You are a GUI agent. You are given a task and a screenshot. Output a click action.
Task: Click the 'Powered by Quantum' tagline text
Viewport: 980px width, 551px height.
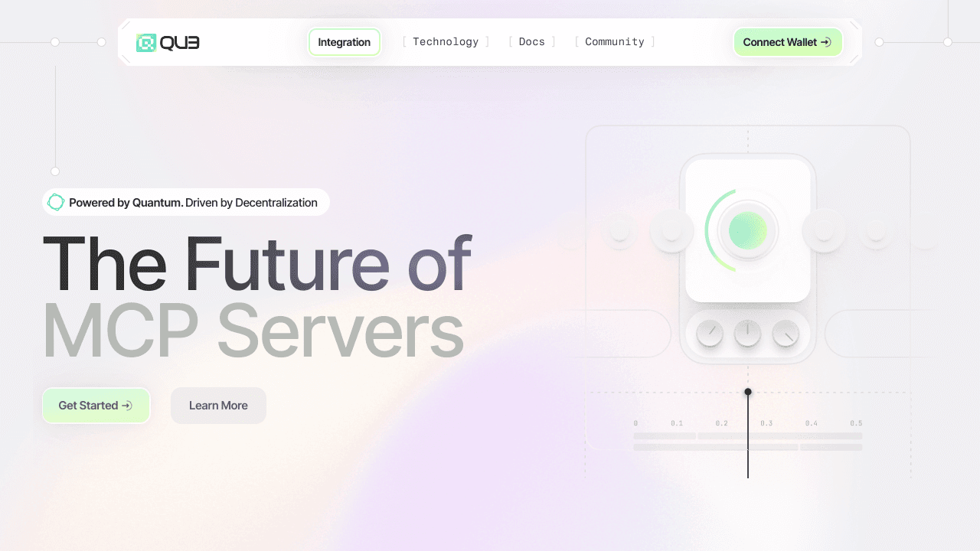tap(126, 203)
